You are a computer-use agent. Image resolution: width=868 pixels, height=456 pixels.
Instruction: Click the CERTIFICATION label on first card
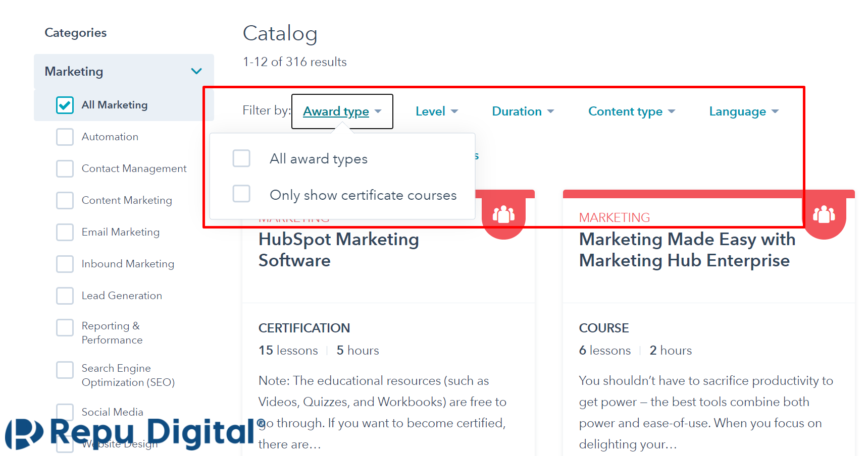click(x=304, y=328)
